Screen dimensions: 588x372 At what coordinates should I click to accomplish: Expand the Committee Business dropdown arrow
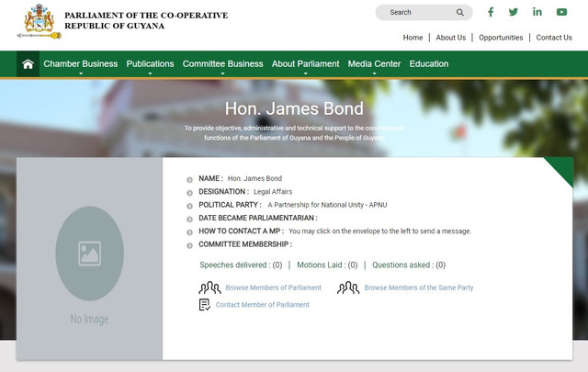222,73
